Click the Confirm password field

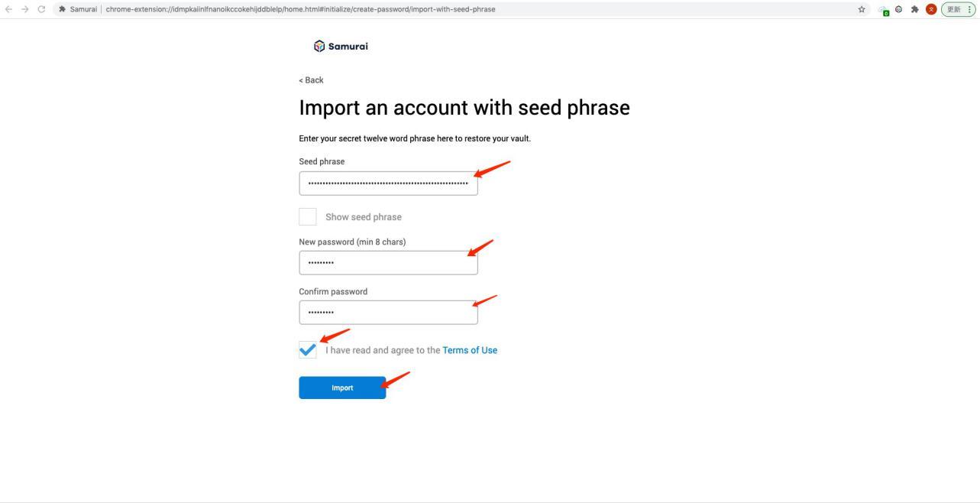(x=388, y=313)
